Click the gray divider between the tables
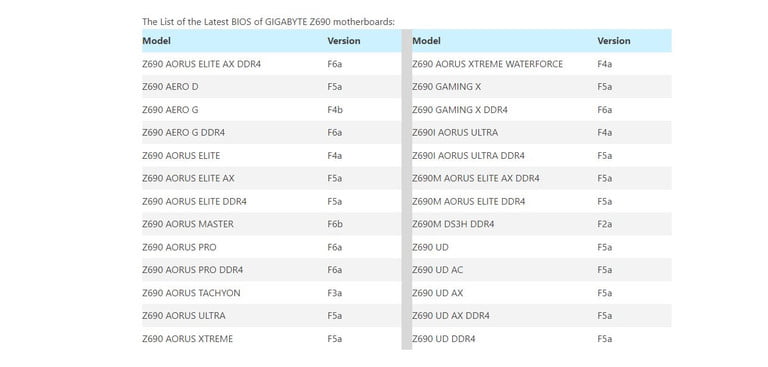The image size is (768, 367). click(407, 189)
